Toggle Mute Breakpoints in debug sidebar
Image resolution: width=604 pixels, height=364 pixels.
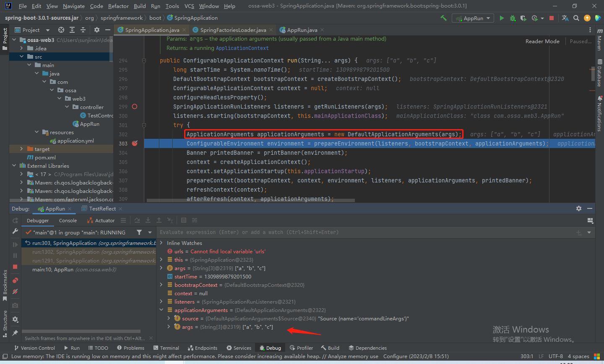[x=15, y=291]
